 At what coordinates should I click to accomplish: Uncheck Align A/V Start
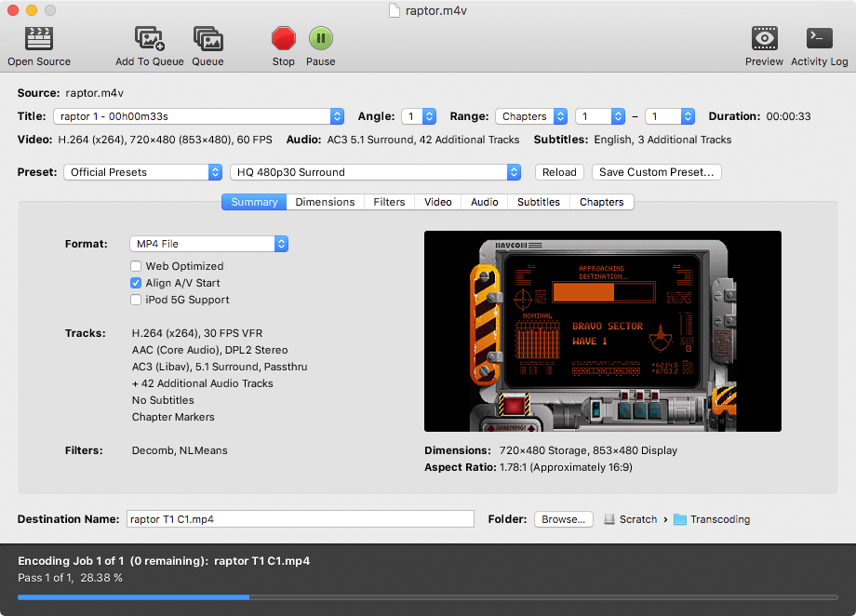pos(136,283)
